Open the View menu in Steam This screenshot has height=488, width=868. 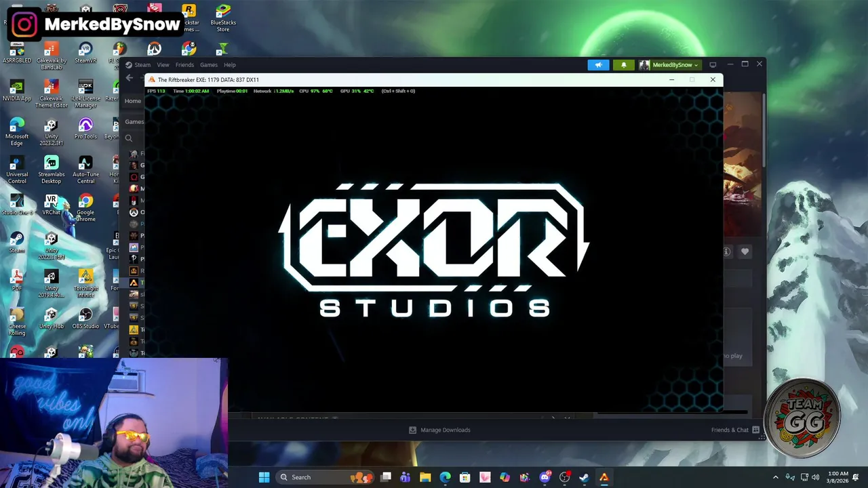[163, 65]
